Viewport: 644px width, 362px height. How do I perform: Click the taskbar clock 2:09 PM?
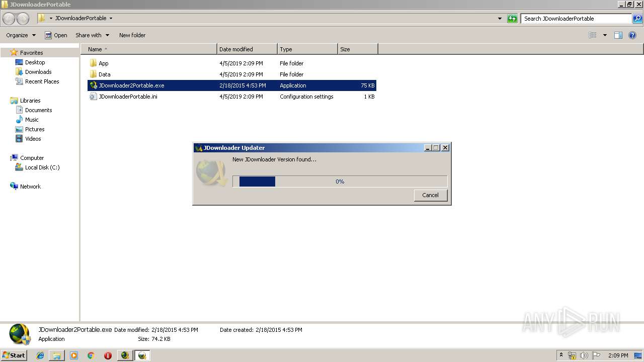point(618,355)
